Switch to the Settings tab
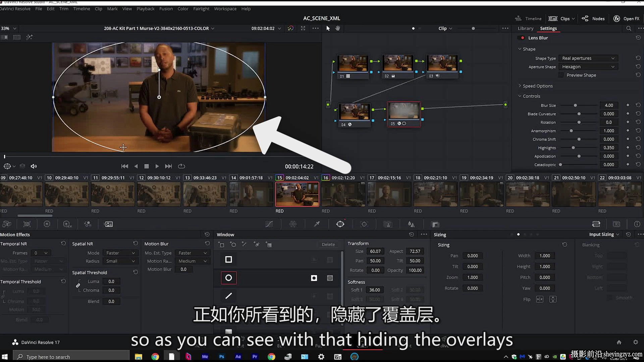This screenshot has height=362, width=644. coord(548,28)
